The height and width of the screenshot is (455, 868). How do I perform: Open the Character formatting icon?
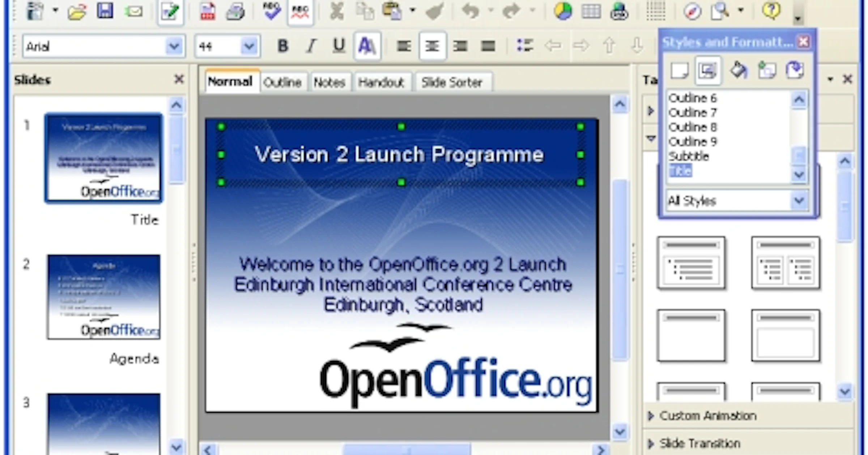point(367,46)
